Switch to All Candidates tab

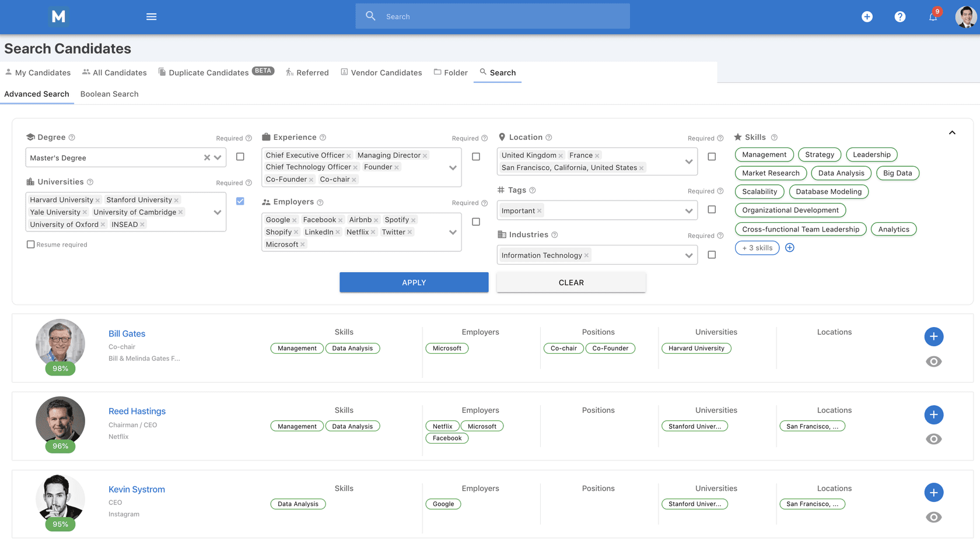point(114,73)
